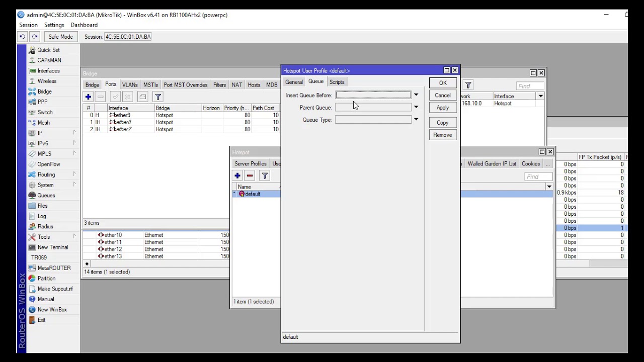This screenshot has width=644, height=362.
Task: Click the Insert Queue Before field
Action: [x=373, y=95]
